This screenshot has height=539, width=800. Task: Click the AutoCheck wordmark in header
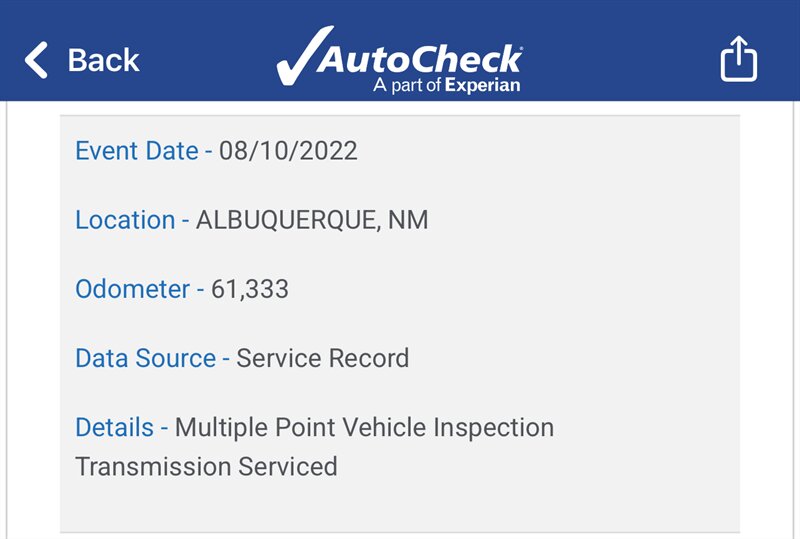coord(419,59)
